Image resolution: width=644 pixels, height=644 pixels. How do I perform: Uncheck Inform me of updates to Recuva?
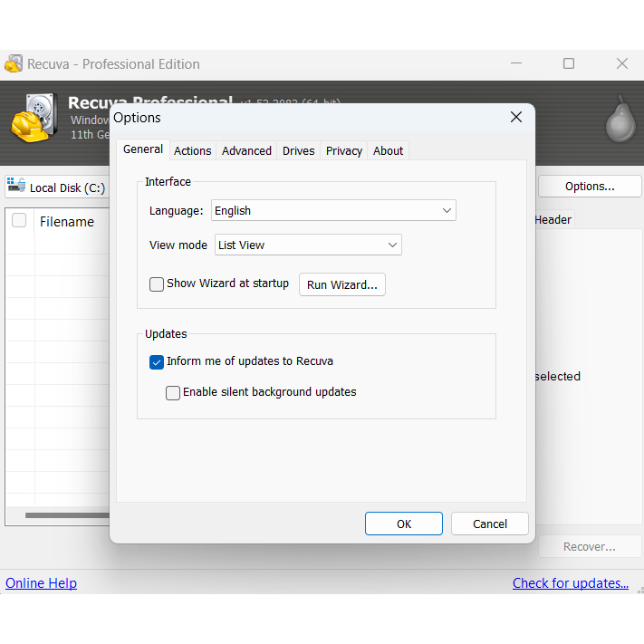[x=157, y=361]
